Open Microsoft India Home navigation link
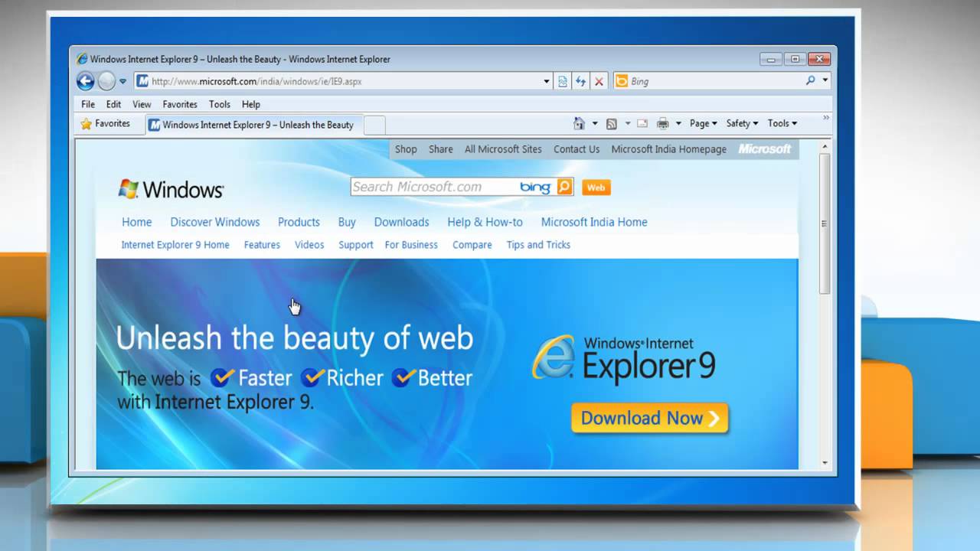980x551 pixels. (x=594, y=222)
